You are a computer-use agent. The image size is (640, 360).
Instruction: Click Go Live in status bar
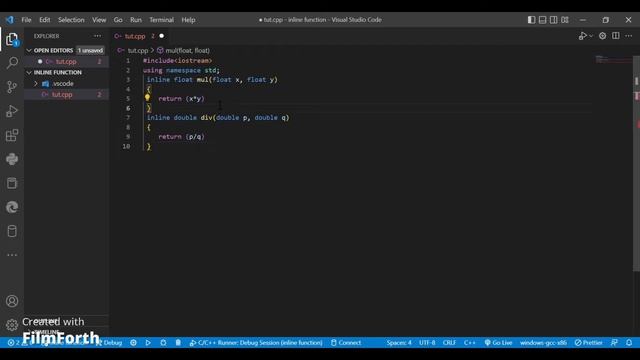(498, 343)
